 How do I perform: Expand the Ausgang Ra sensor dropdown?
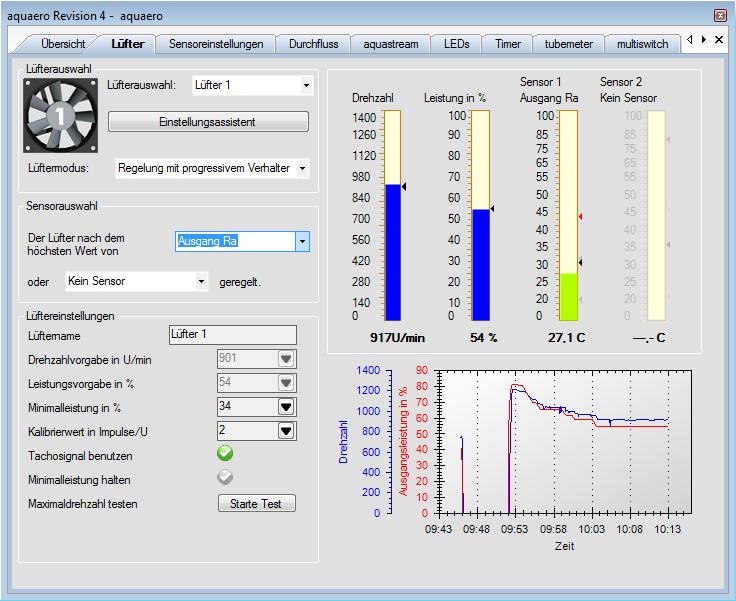tap(302, 241)
